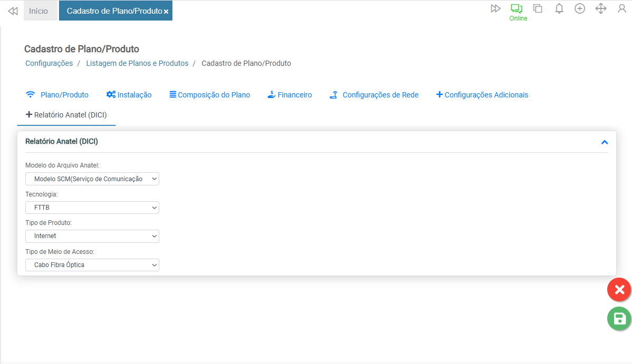Open the Modelo do Arquivo Anatel dropdown
Viewport: 632px width, 364px height.
pos(92,179)
